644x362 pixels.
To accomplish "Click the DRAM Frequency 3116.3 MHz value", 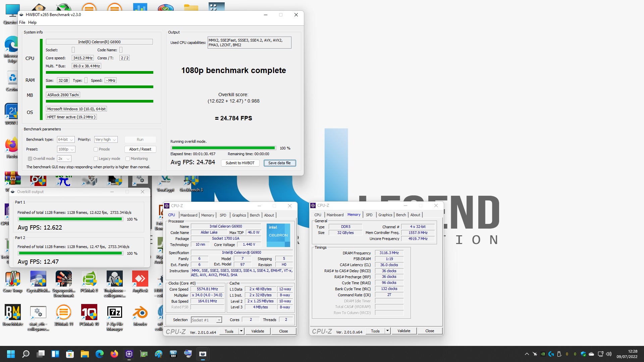I will 389,253.
